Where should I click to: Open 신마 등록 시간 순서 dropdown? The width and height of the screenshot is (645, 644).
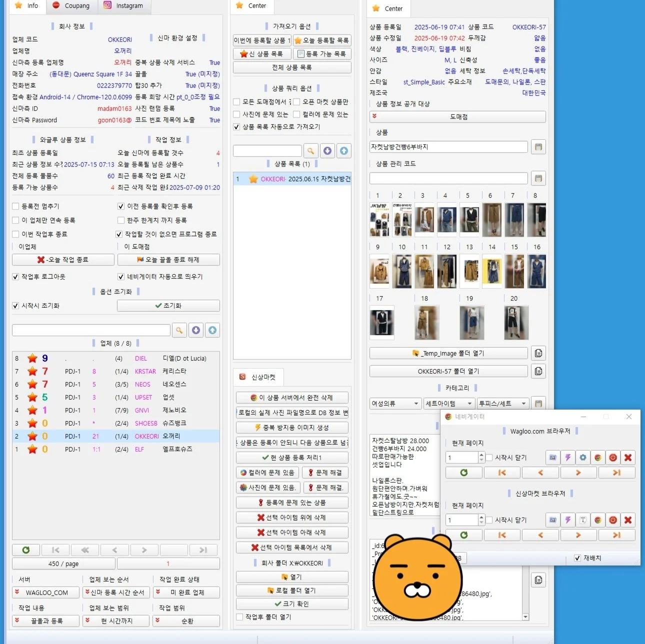click(x=116, y=593)
